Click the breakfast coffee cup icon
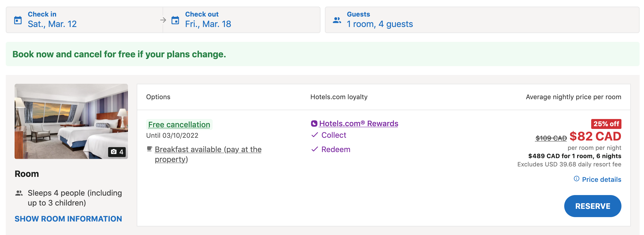 149,149
